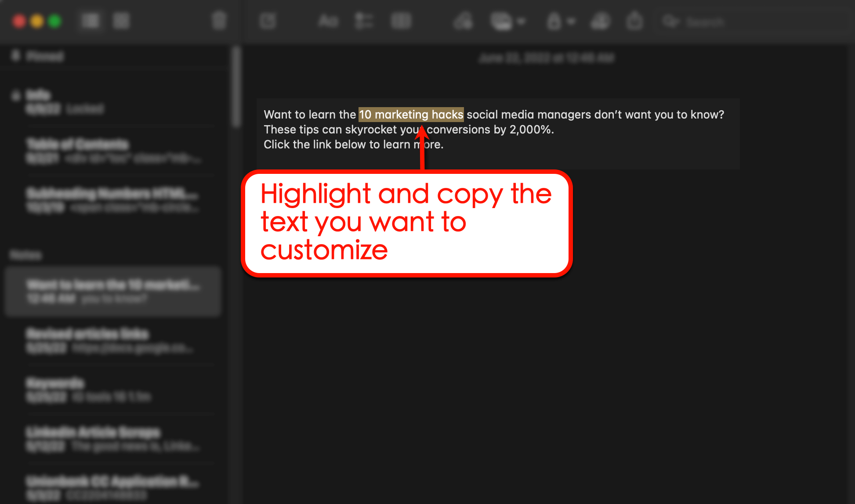
Task: Open the photos and media icon
Action: click(x=502, y=21)
